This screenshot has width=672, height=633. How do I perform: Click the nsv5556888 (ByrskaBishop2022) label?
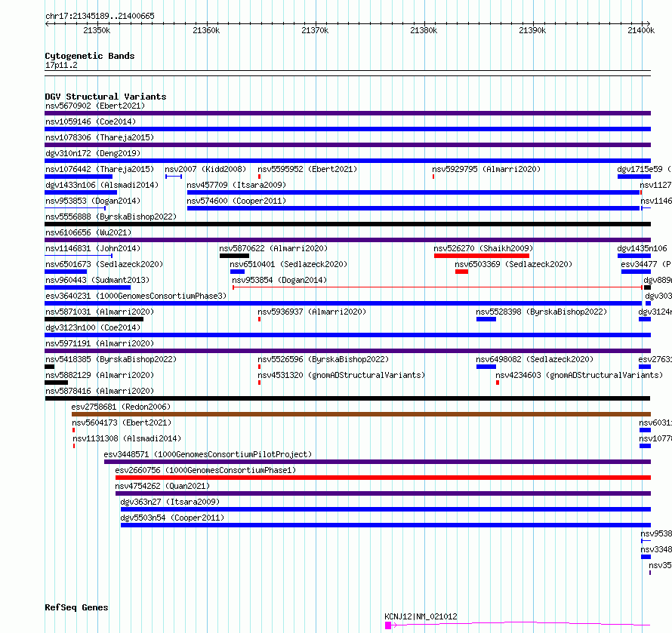[x=111, y=217]
